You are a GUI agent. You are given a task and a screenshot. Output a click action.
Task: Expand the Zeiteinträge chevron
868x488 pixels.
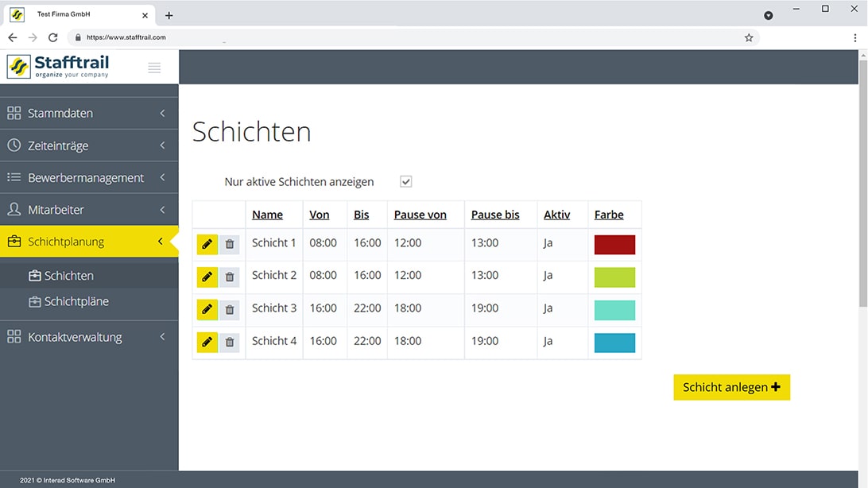click(x=162, y=145)
